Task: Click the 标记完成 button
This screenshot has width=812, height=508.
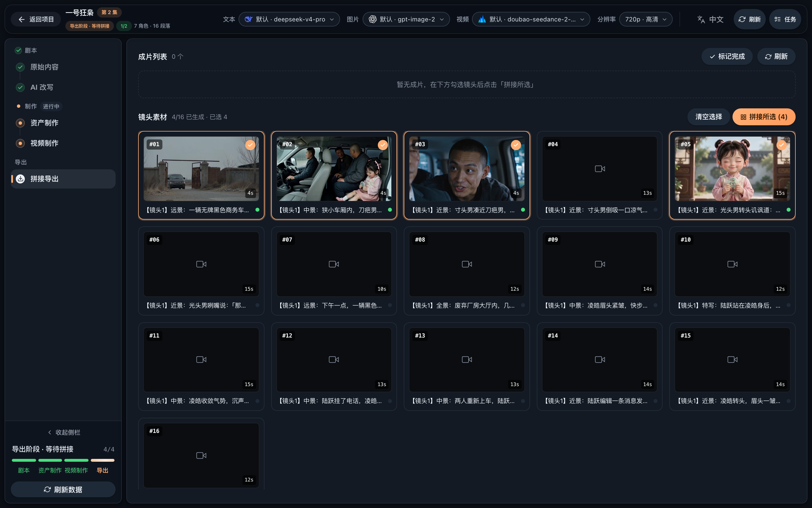Action: pyautogui.click(x=727, y=56)
